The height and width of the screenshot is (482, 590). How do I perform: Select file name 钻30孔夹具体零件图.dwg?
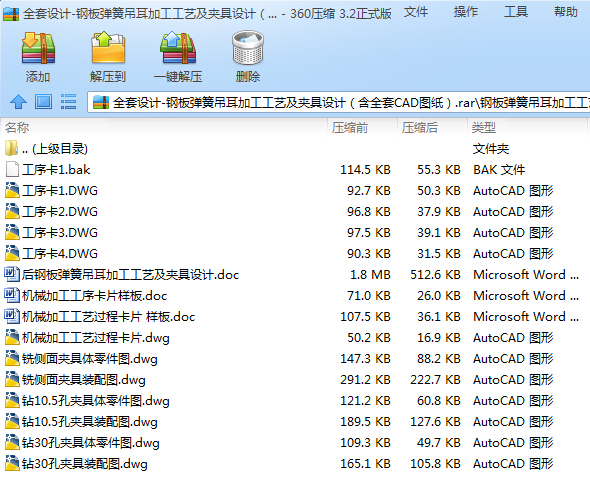coord(91,443)
